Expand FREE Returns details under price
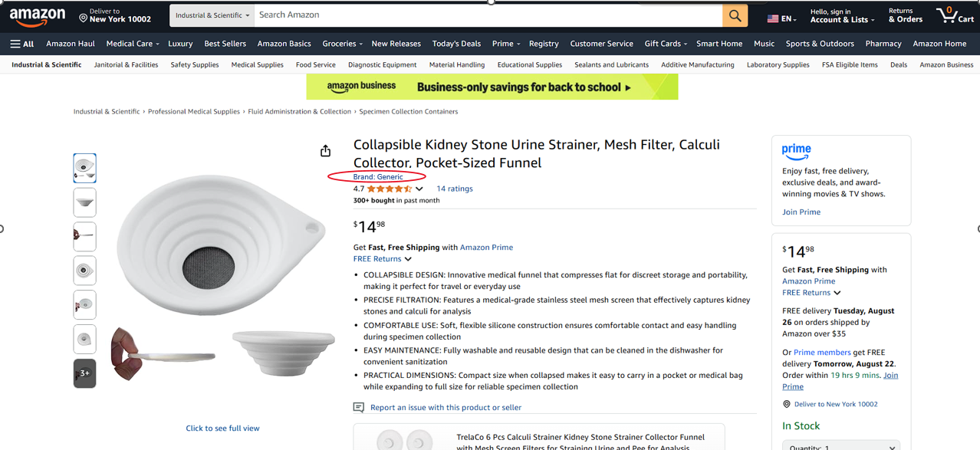The image size is (980, 450). pyautogui.click(x=382, y=259)
